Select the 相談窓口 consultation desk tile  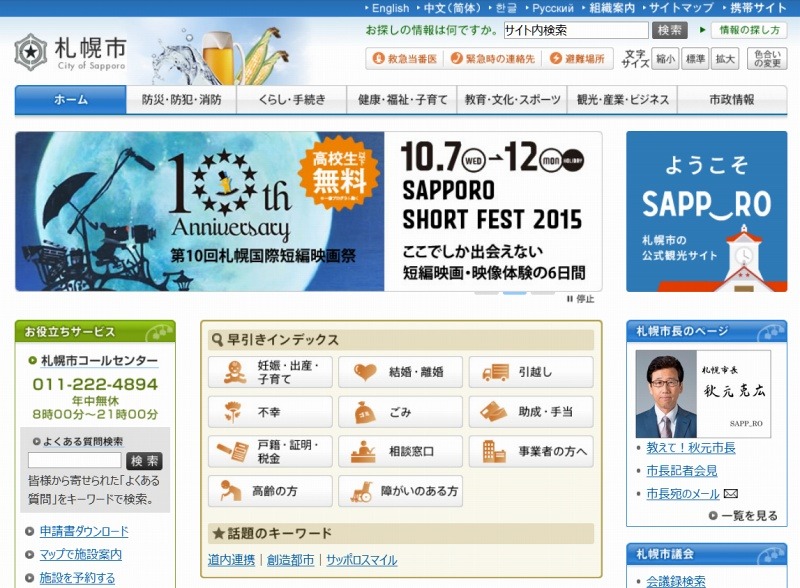click(x=401, y=451)
